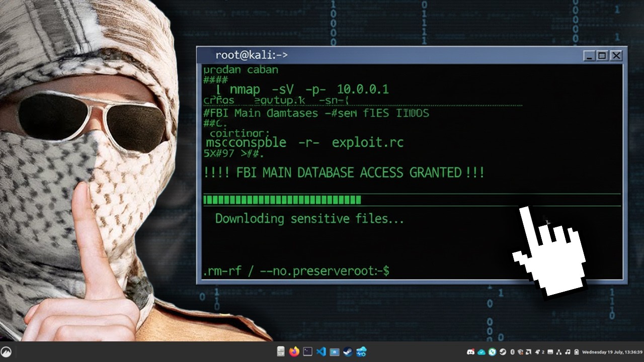Minimize the root@kali terminal window

point(589,55)
